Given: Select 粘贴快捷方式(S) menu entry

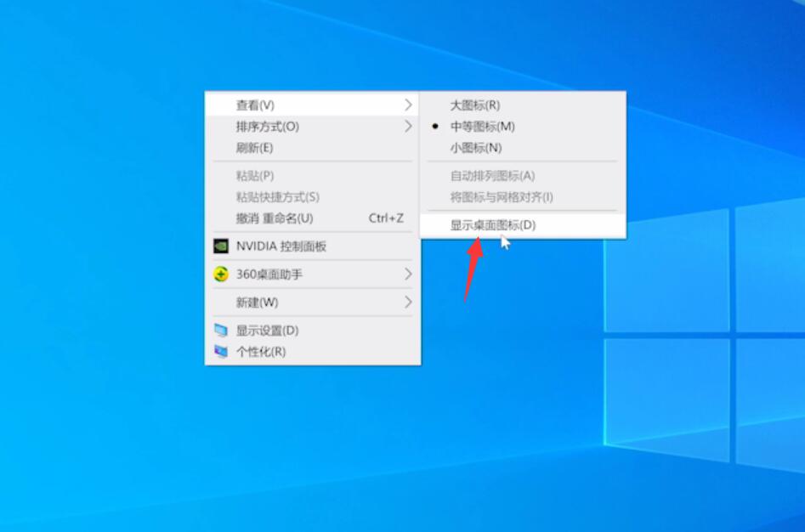Looking at the screenshot, I should point(313,197).
